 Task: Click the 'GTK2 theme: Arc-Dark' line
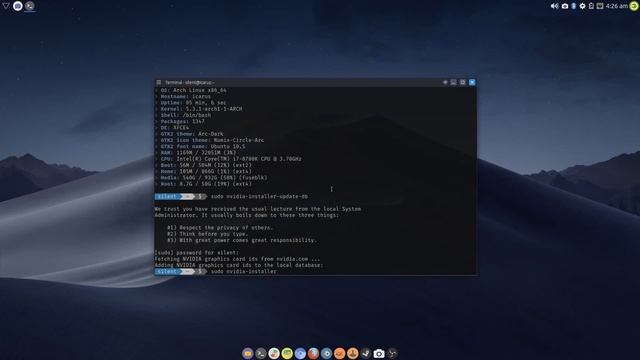tap(191, 134)
